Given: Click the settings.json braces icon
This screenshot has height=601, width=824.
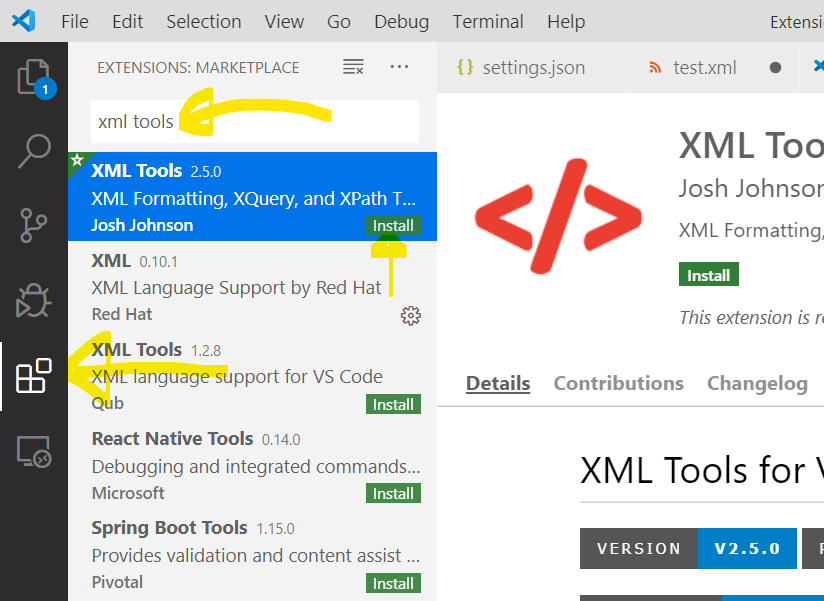Looking at the screenshot, I should tap(465, 67).
